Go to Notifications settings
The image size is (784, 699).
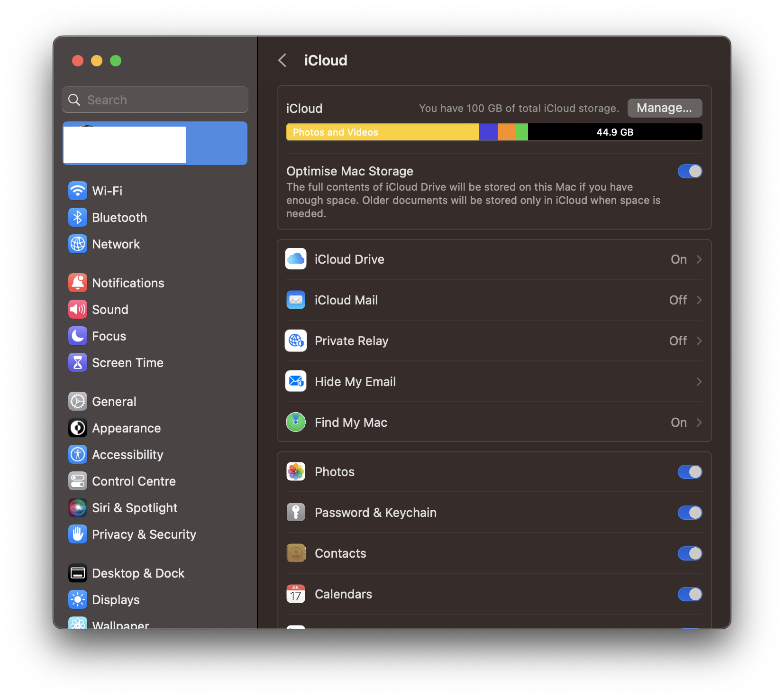coord(155,283)
